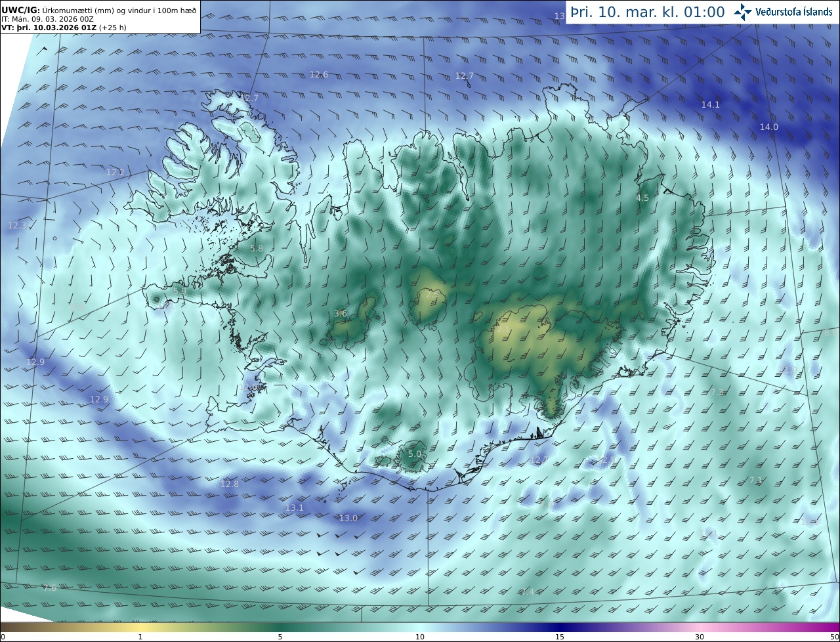
Task: Click the 7.3 value label
Action: [717, 392]
